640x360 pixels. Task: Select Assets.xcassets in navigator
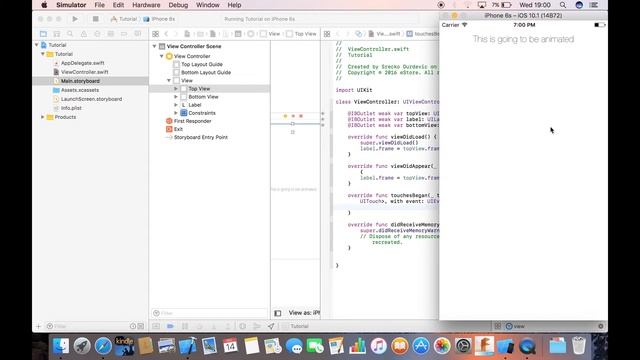coord(80,90)
